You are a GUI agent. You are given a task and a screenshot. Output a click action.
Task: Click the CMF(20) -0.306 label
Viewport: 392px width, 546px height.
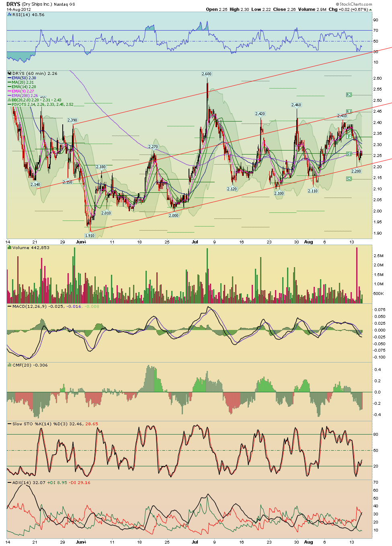[30, 365]
